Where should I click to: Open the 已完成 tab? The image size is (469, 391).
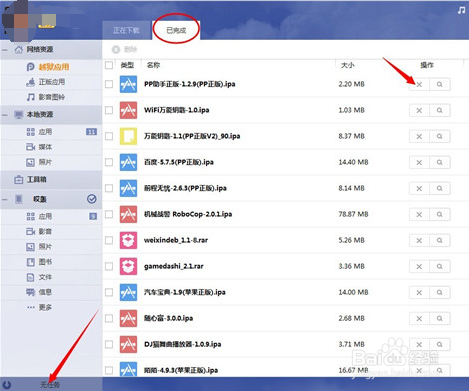pyautogui.click(x=176, y=30)
